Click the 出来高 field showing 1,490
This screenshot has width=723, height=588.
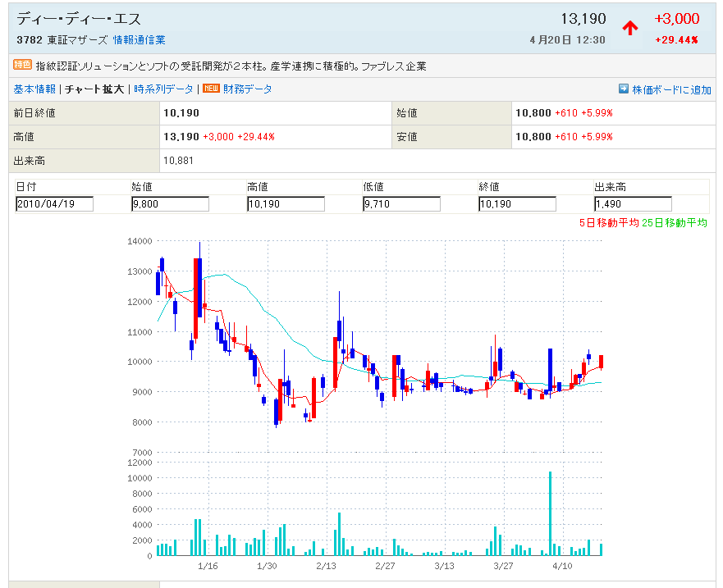tap(633, 204)
